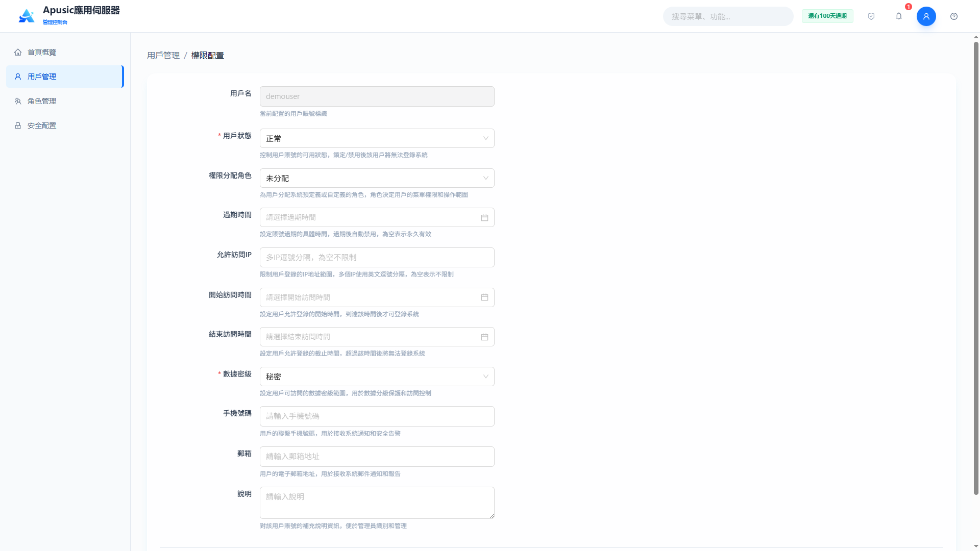
Task: Open the user avatar profile icon
Action: [926, 16]
